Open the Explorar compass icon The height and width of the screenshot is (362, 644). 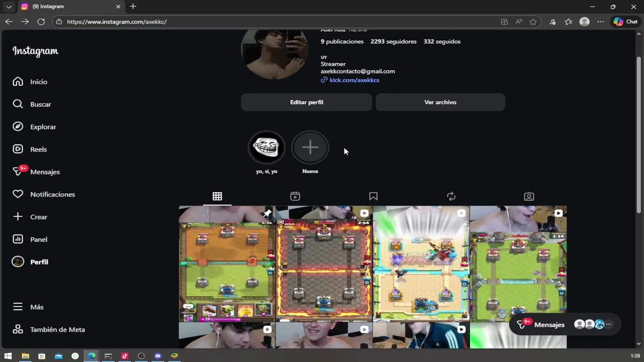pyautogui.click(x=18, y=127)
